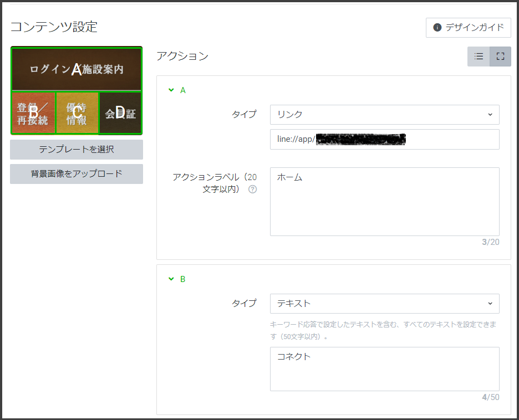Screen dimensions: 519x420
Task: Click action label textarea containing ホーム
Action: click(384, 202)
